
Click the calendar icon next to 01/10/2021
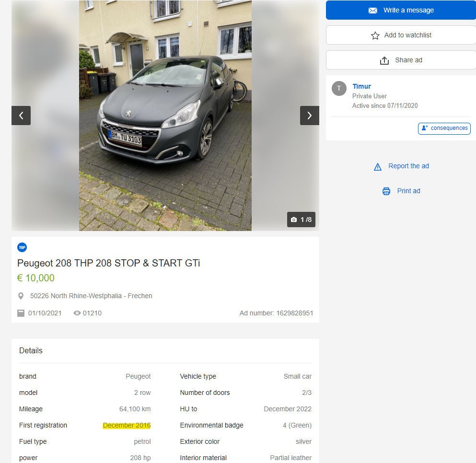tap(21, 313)
